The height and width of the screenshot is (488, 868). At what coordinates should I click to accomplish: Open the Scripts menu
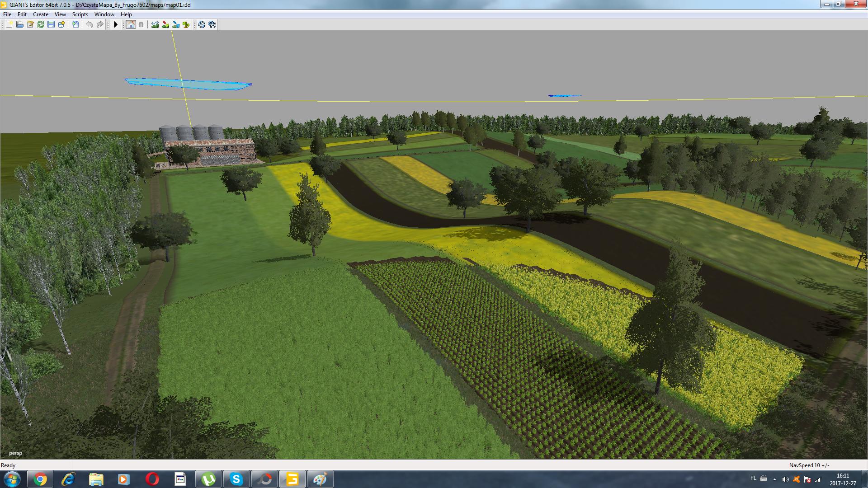80,14
